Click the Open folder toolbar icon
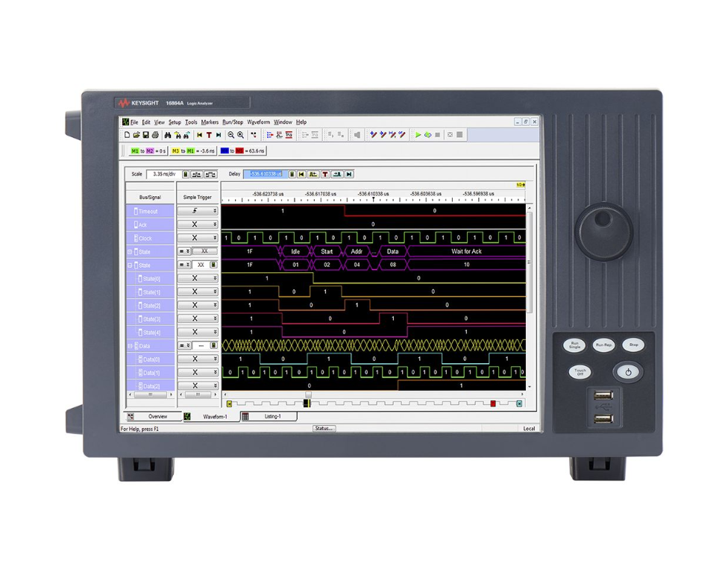The height and width of the screenshot is (563, 728). coord(136,135)
